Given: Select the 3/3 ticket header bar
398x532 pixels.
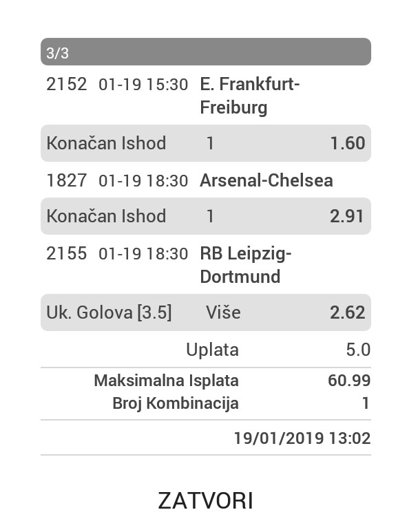Looking at the screenshot, I should [x=206, y=52].
